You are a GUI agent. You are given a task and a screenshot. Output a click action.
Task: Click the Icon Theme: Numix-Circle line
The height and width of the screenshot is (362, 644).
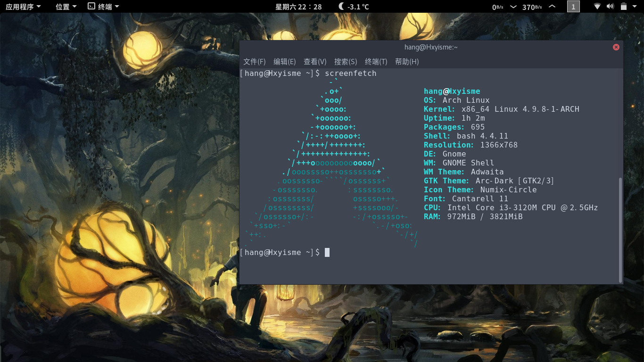480,190
